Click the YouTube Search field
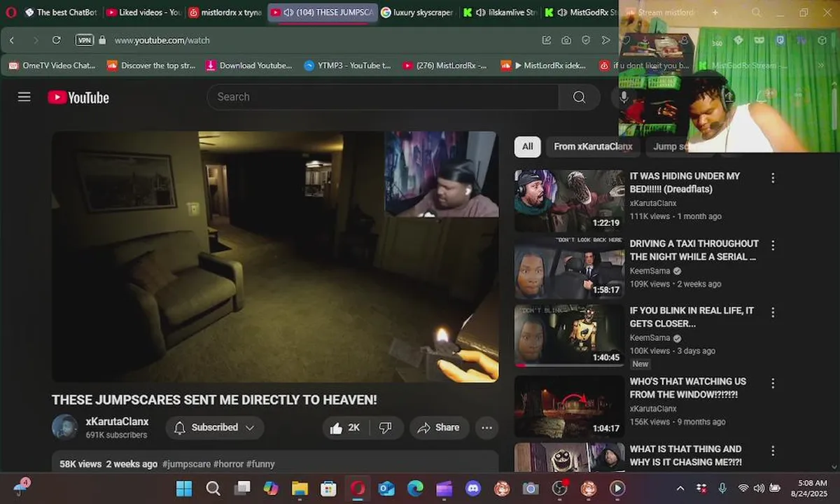840x504 pixels. pos(382,97)
